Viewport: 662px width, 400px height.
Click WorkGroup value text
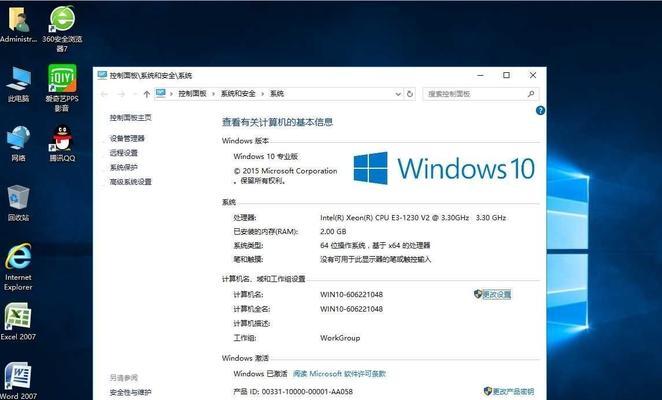[340, 338]
